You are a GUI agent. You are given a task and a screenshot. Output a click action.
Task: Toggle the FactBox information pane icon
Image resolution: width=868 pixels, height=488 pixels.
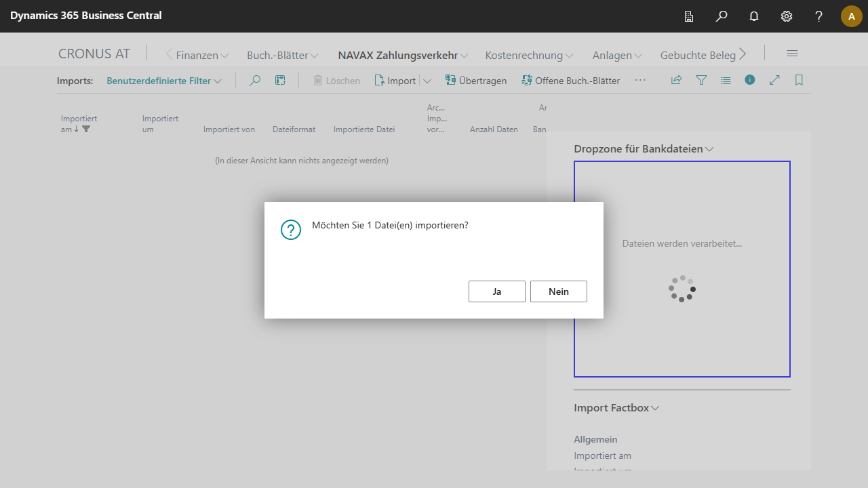(750, 80)
